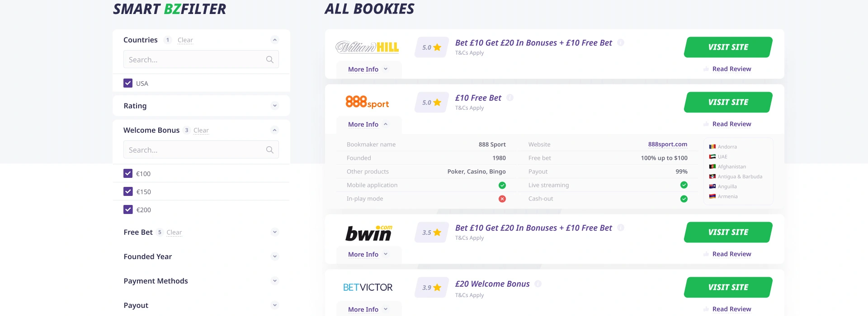Toggle the €200 welcome bonus checkbox
868x316 pixels.
click(x=128, y=209)
